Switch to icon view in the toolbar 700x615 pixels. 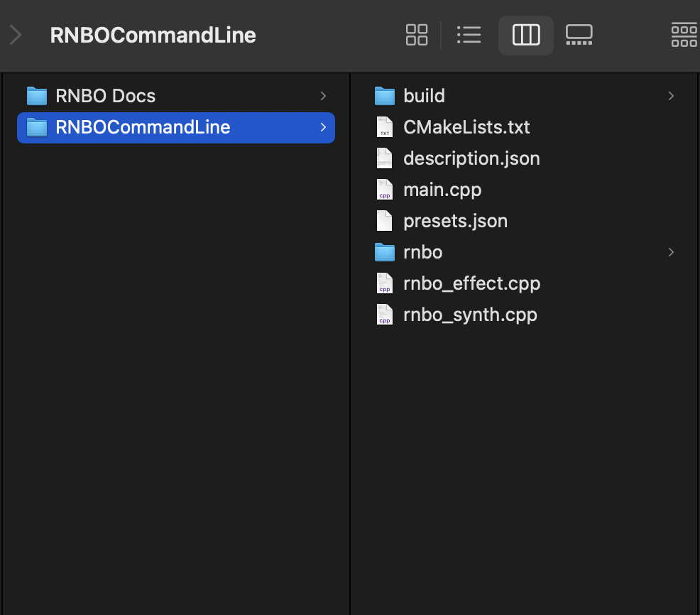click(417, 34)
